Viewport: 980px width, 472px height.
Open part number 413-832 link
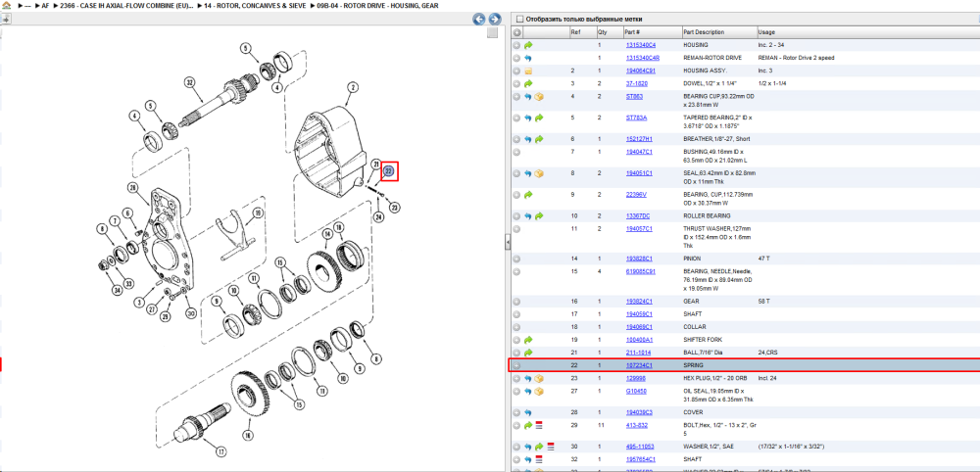[x=636, y=425]
